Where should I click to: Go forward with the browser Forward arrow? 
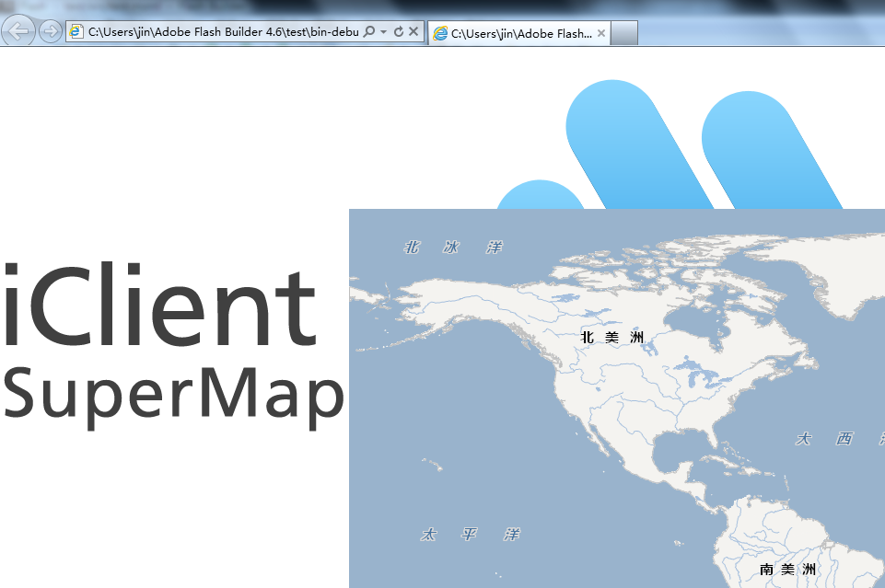click(51, 31)
